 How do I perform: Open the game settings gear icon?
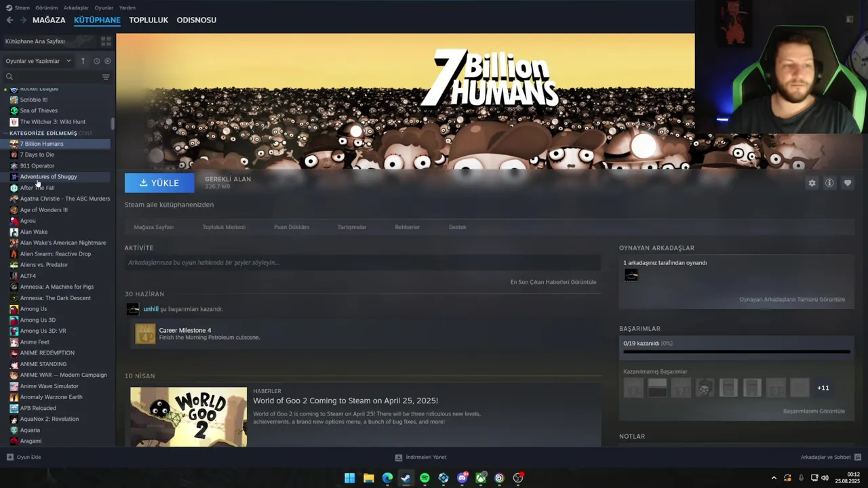pyautogui.click(x=812, y=183)
